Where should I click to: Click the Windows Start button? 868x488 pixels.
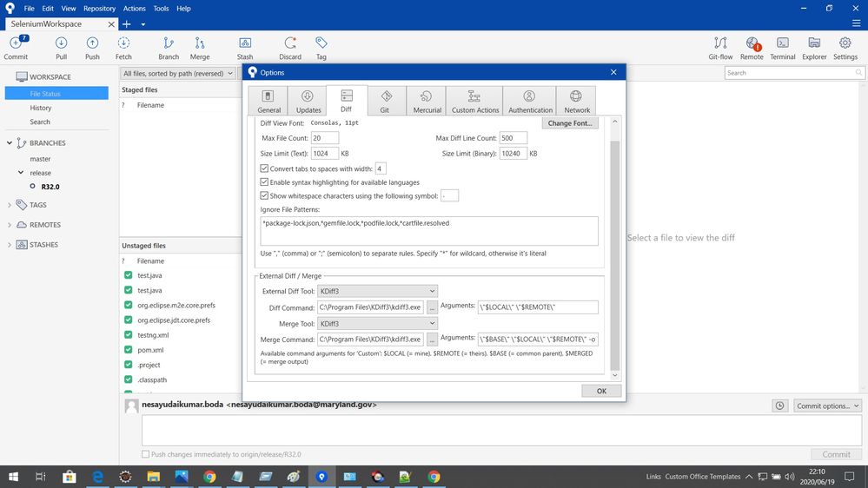click(x=13, y=477)
